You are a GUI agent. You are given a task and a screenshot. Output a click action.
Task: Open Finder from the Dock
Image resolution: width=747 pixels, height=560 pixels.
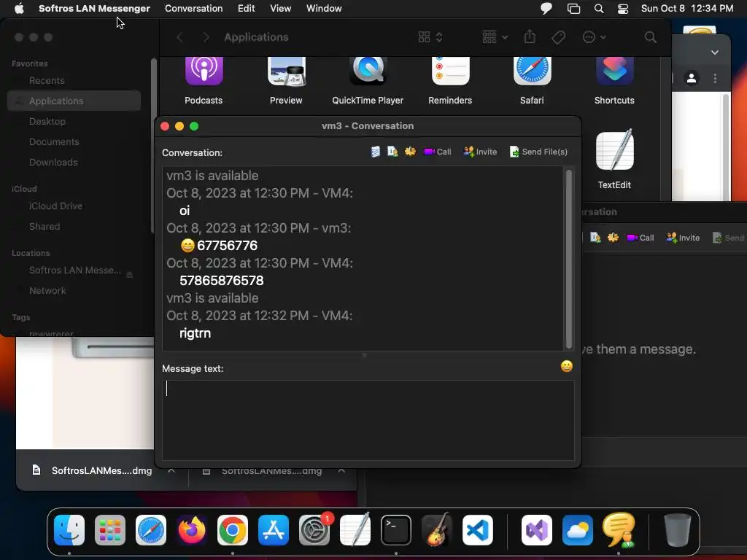tap(69, 530)
